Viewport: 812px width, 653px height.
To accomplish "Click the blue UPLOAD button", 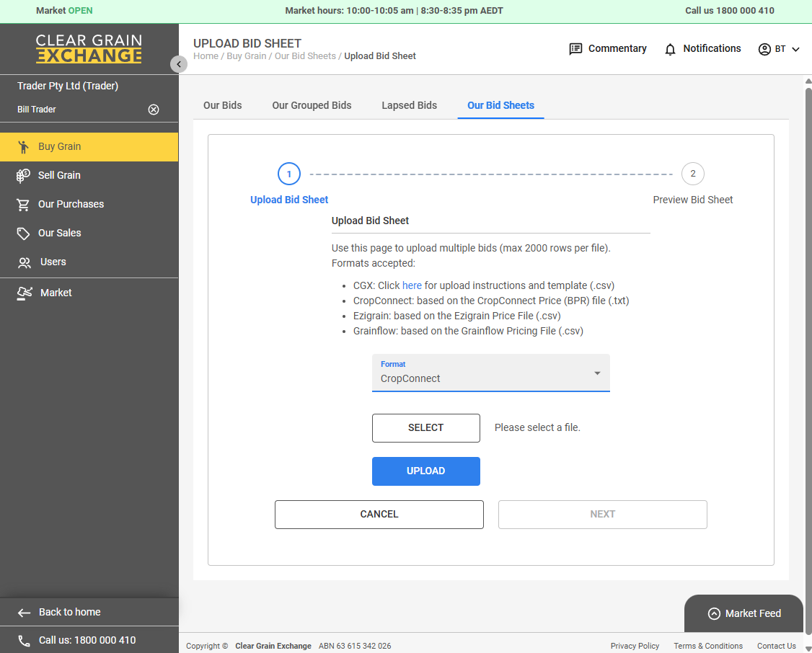I will [x=425, y=471].
